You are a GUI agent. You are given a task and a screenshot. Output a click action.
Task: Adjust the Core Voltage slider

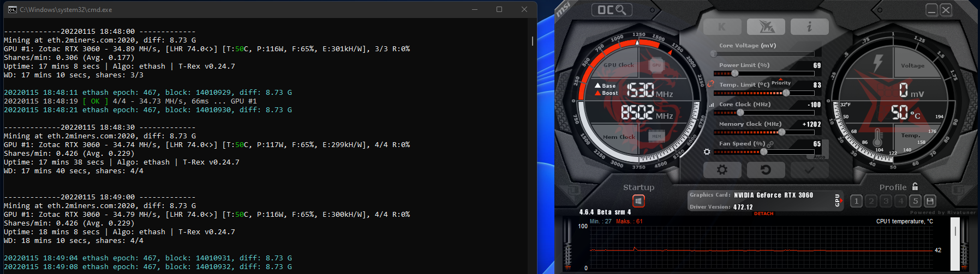pos(764,53)
